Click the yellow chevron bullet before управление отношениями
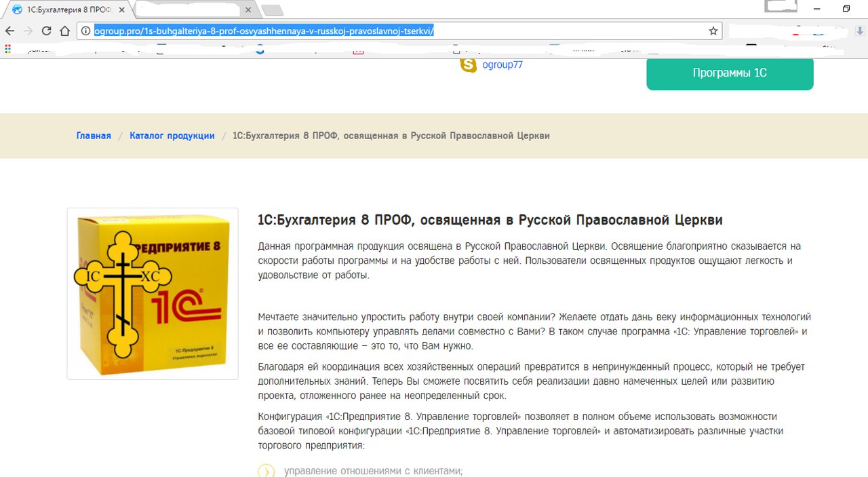Viewport: 868px width, 477px height. (266, 472)
